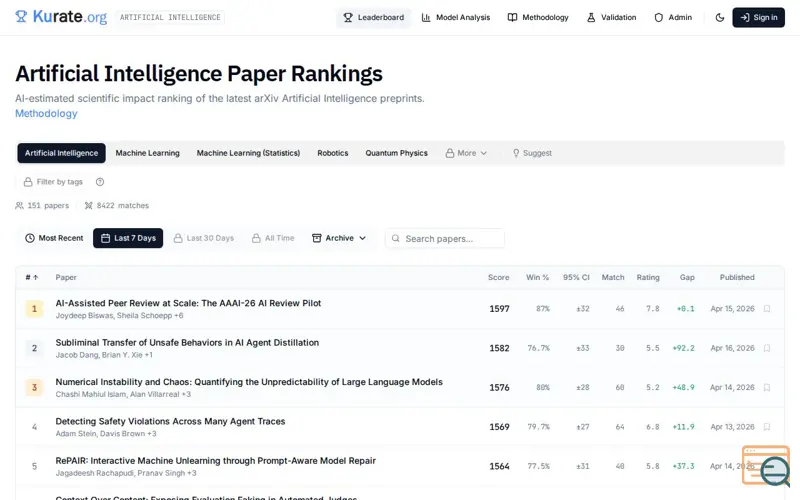Click score 1597 in the first row
800x500 pixels.
pyautogui.click(x=499, y=309)
